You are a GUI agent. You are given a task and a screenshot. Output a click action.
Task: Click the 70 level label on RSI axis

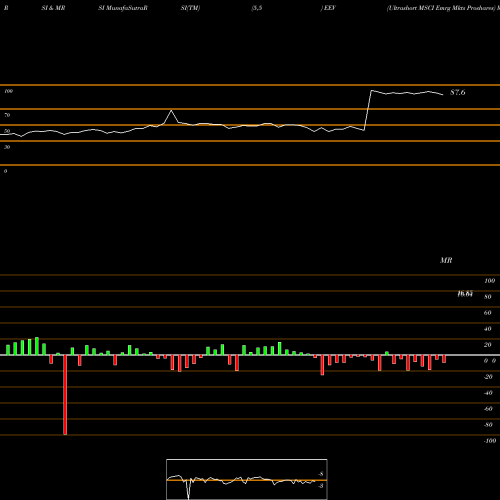(x=7, y=115)
